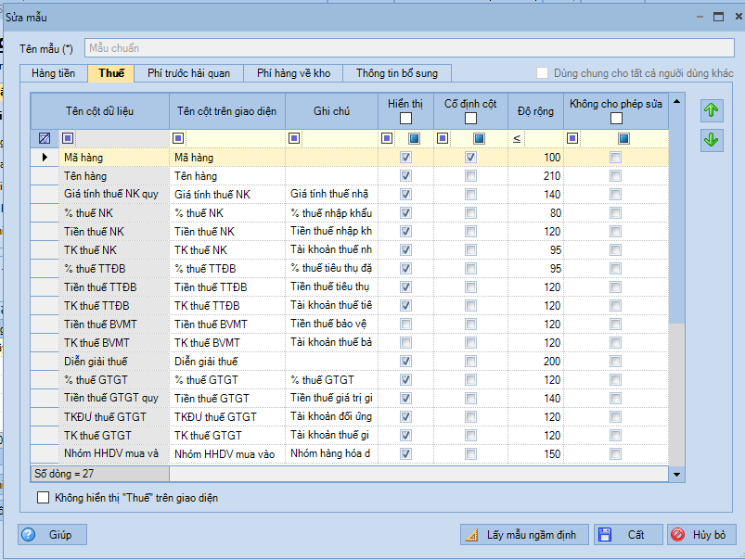Open Cố định cột filter value dropdown

tap(479, 138)
